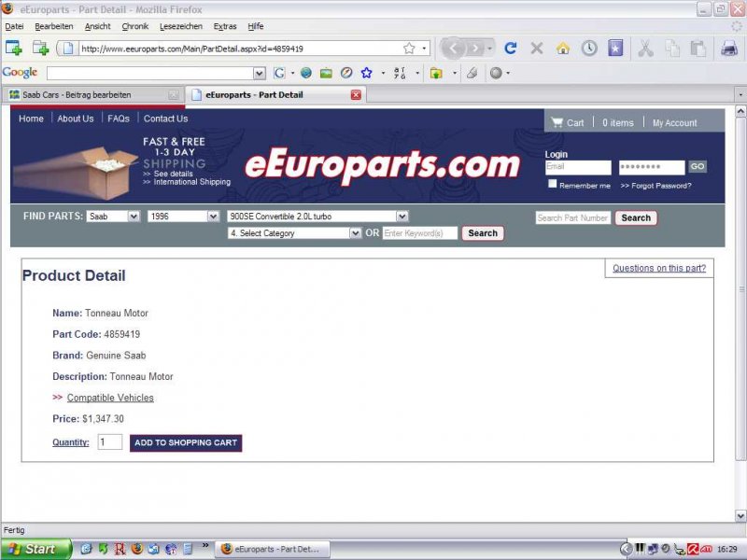Open the bookmarks sidebar icon

click(615, 49)
